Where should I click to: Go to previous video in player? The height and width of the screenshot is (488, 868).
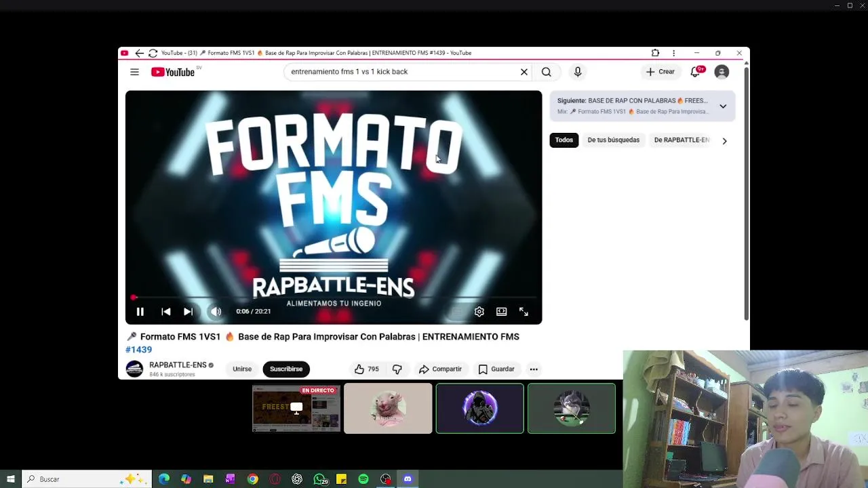pyautogui.click(x=166, y=312)
